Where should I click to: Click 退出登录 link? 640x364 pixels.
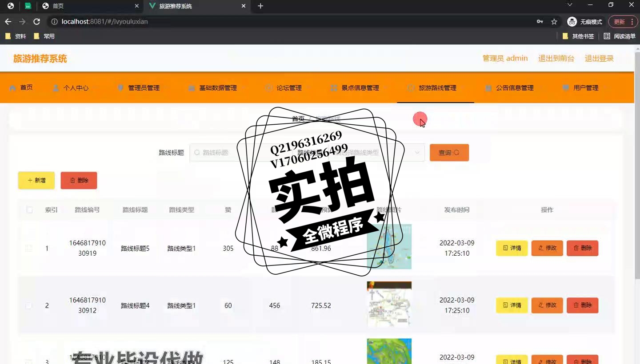[599, 59]
